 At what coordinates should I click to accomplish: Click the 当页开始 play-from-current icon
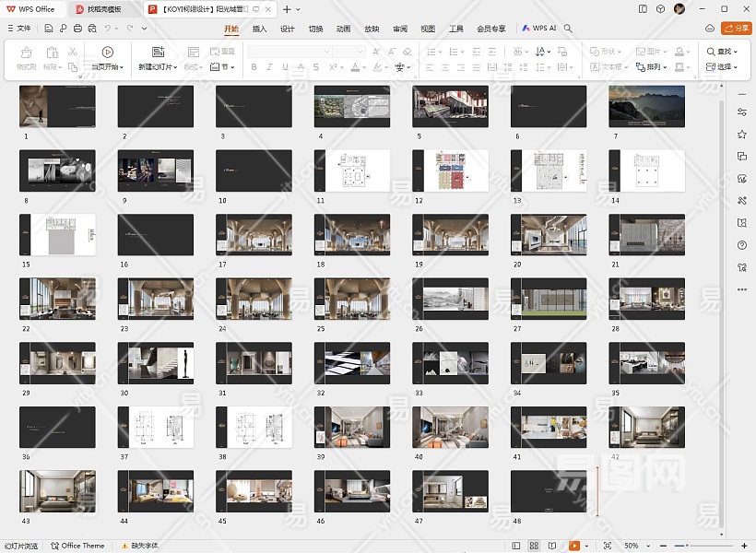tap(108, 53)
